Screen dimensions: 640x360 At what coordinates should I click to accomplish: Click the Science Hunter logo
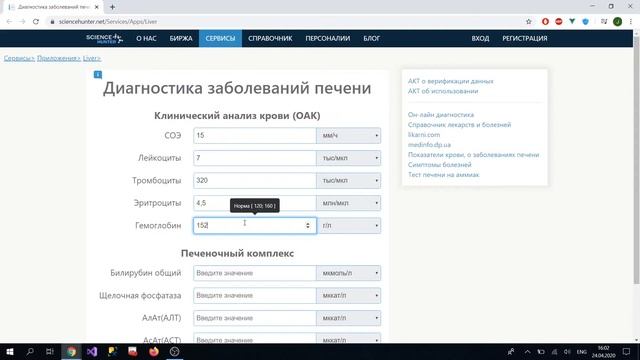click(x=104, y=38)
